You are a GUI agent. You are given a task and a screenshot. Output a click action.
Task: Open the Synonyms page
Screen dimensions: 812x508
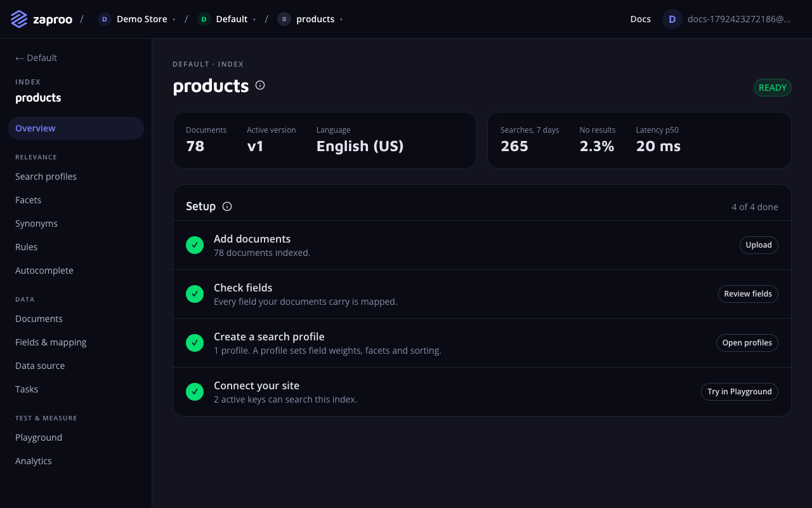click(x=75, y=224)
